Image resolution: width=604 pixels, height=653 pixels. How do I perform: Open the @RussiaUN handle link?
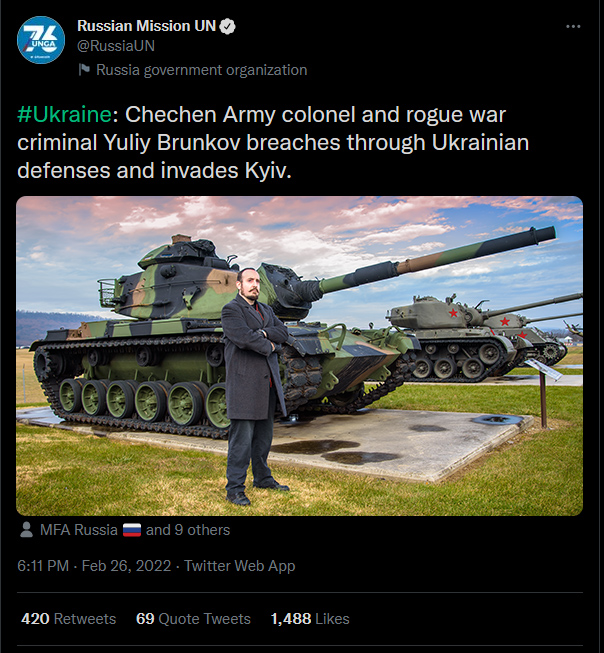point(116,46)
